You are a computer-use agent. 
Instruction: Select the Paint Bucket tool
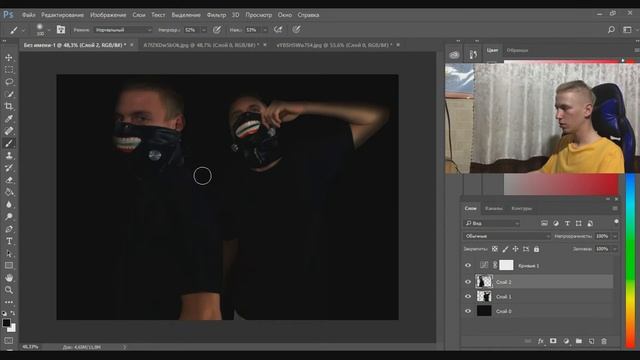tap(9, 192)
